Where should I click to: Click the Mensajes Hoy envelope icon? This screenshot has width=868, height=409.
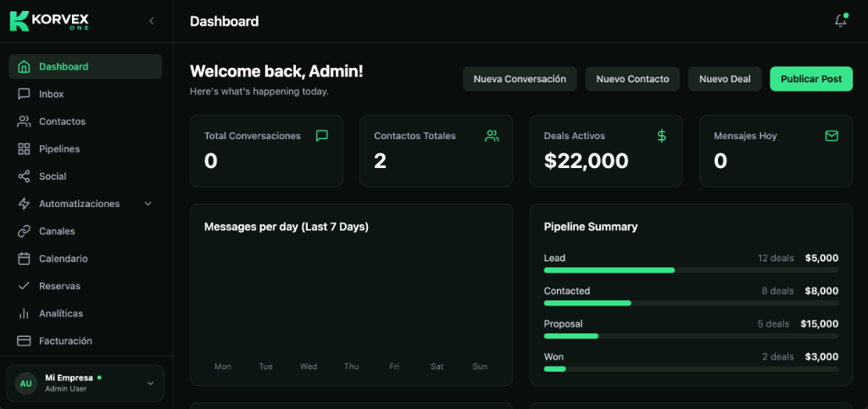click(832, 136)
